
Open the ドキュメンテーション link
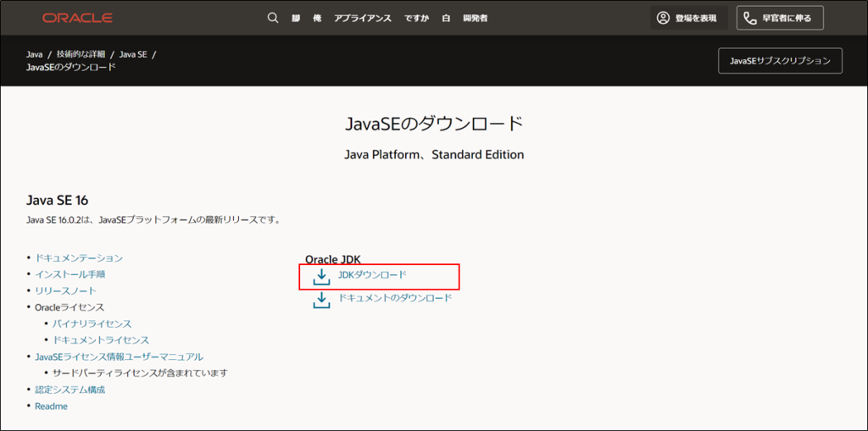tap(79, 257)
